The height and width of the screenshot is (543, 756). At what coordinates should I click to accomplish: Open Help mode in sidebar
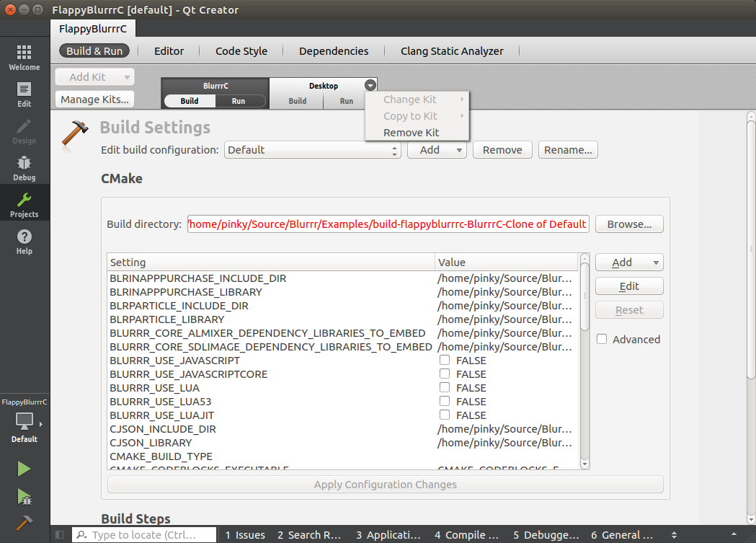(x=24, y=242)
